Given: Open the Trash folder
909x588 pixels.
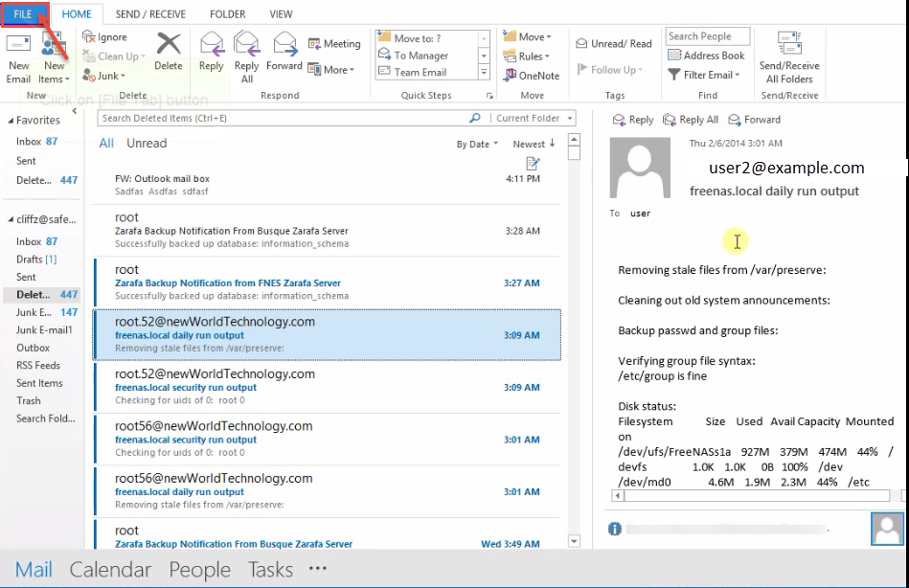Looking at the screenshot, I should click(29, 400).
